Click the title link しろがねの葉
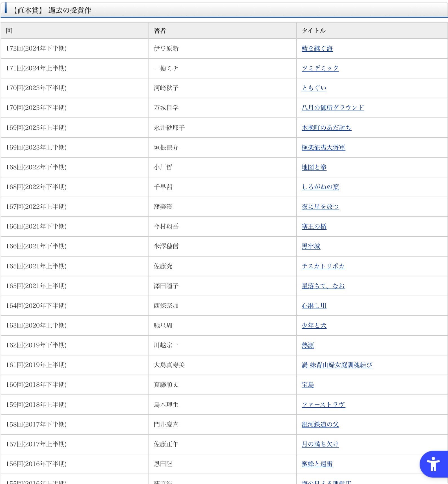The height and width of the screenshot is (484, 448). coord(320,187)
